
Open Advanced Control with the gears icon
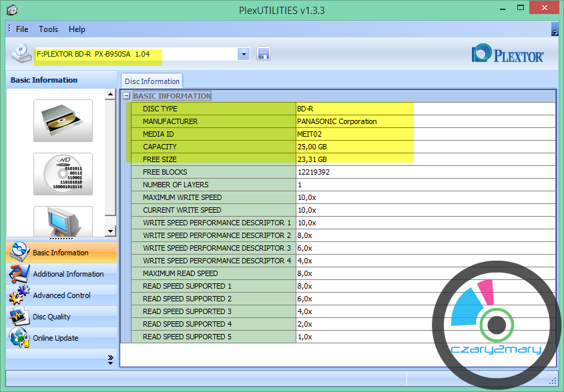pos(61,295)
